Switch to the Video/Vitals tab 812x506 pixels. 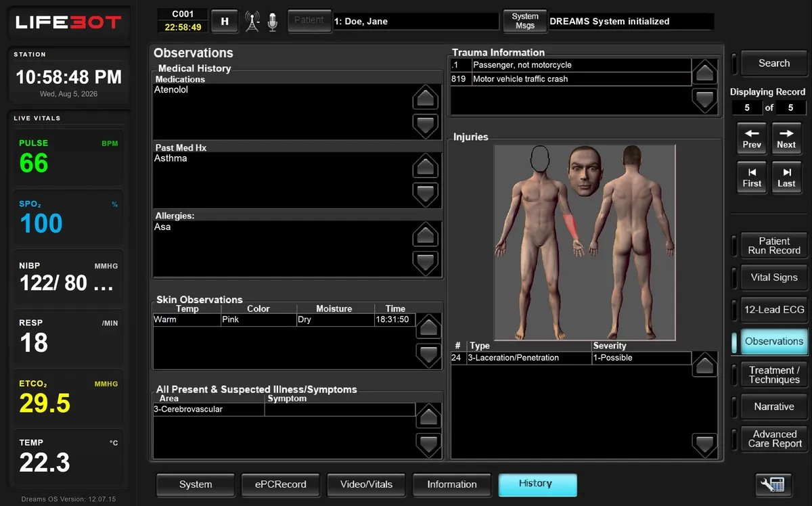366,484
